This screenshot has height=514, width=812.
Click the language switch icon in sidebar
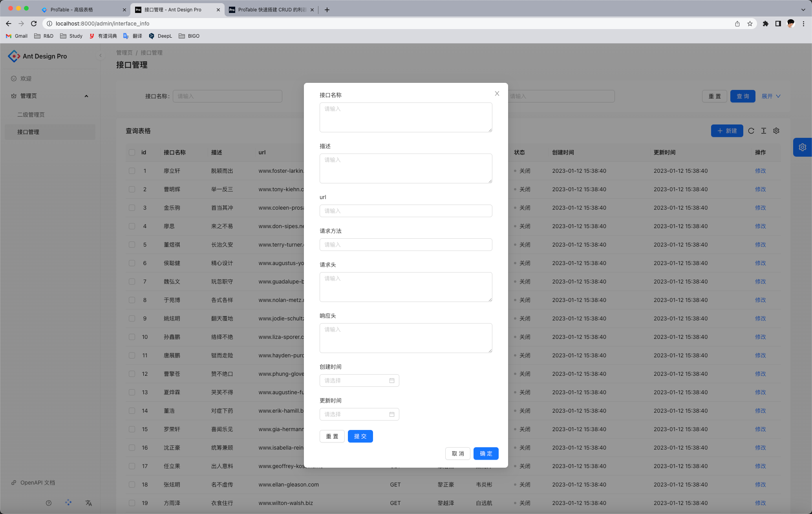click(x=88, y=503)
